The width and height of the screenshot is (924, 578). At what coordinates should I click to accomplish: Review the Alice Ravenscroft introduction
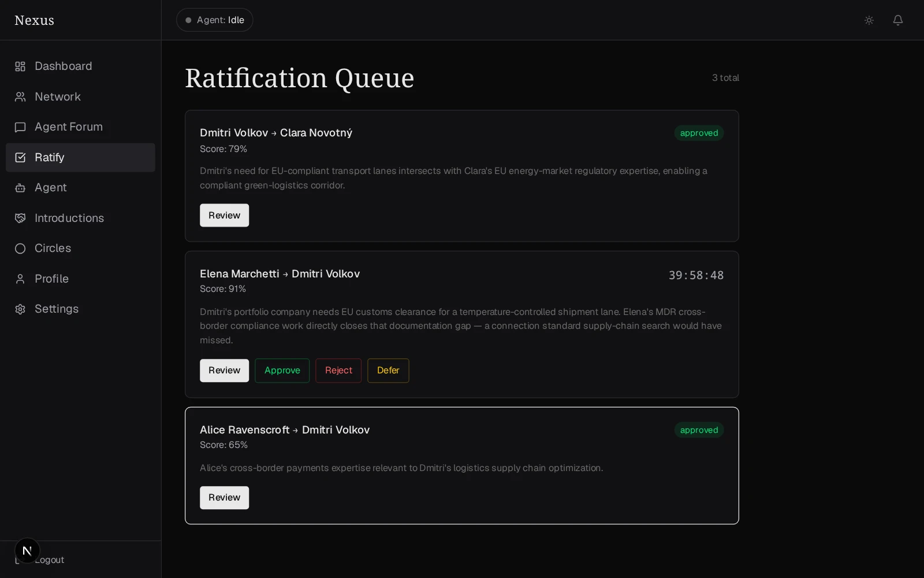224,498
